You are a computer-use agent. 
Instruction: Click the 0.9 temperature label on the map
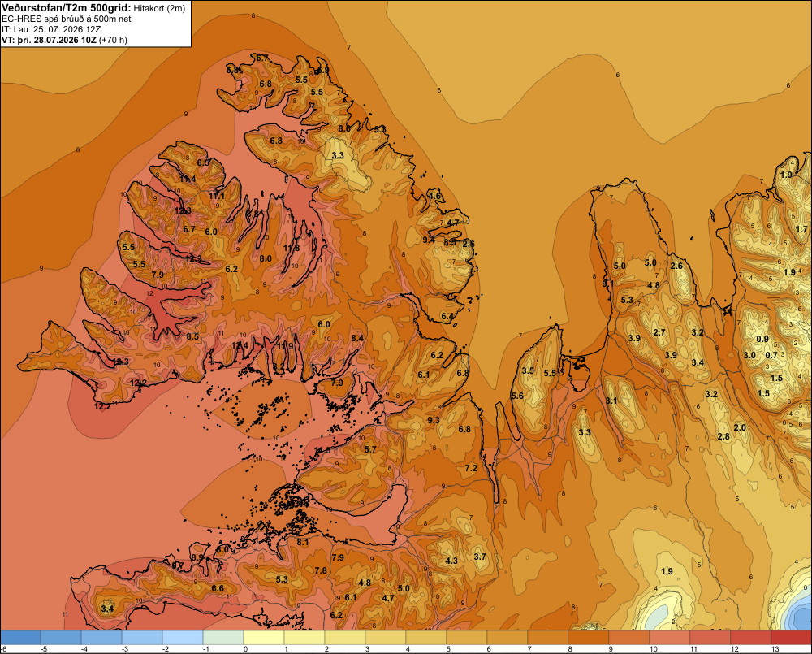click(762, 339)
